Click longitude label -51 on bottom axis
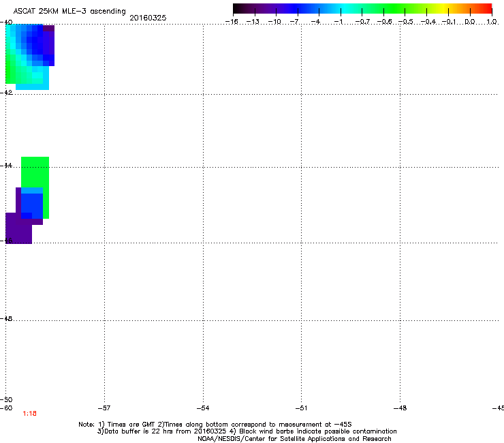Screen dimensions: 504x443 point(301,408)
